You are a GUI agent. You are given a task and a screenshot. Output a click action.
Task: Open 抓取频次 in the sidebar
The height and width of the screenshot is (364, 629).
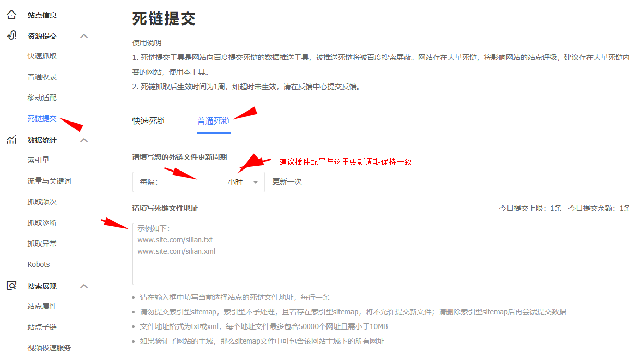(x=42, y=202)
